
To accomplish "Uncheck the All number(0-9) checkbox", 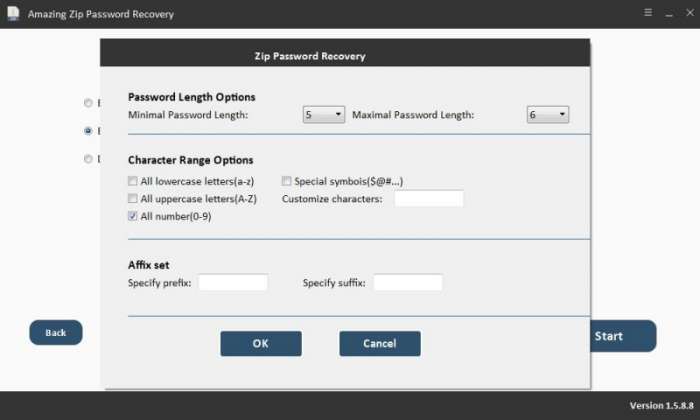I will click(x=133, y=216).
